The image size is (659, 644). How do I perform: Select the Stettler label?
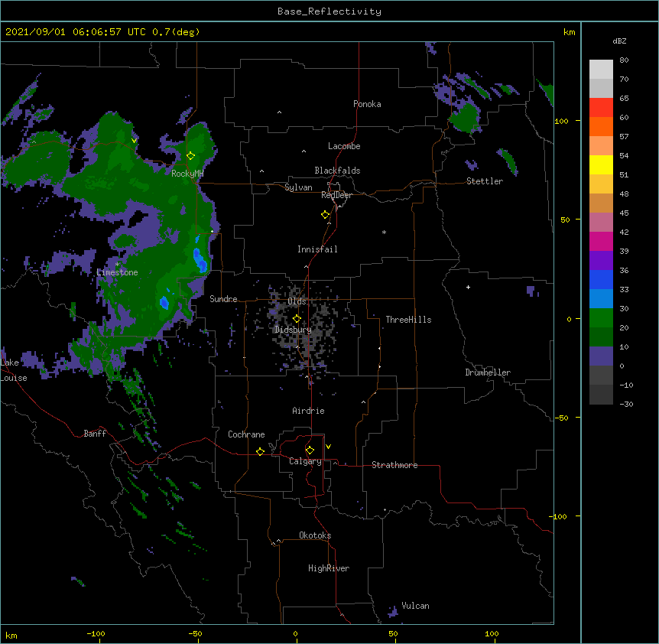[x=485, y=181]
